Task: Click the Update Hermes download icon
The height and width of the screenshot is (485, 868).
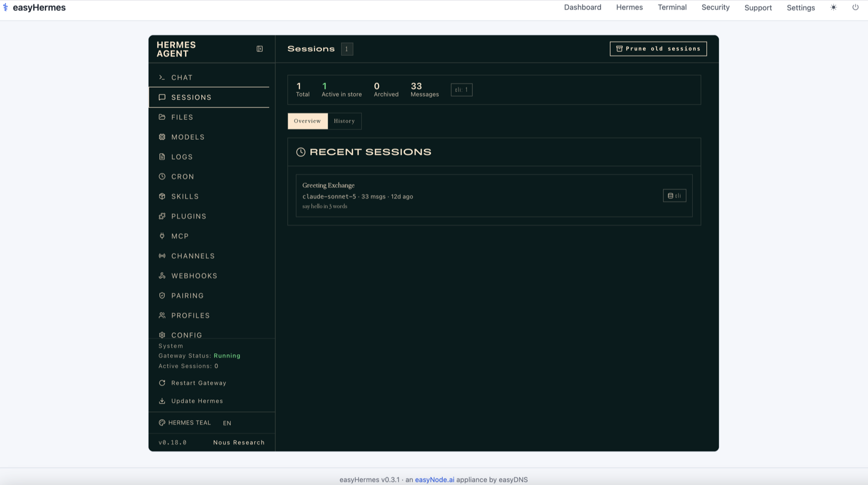Action: [x=162, y=401]
